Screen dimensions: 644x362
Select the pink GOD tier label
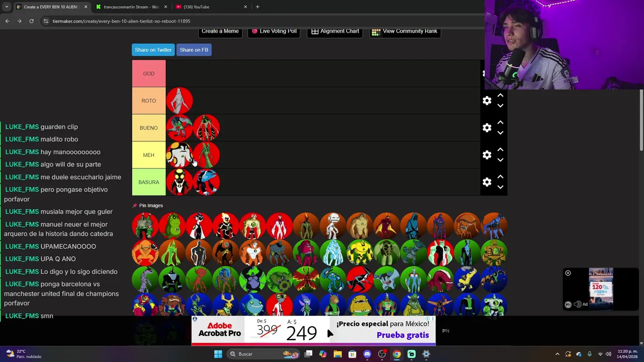click(x=148, y=73)
